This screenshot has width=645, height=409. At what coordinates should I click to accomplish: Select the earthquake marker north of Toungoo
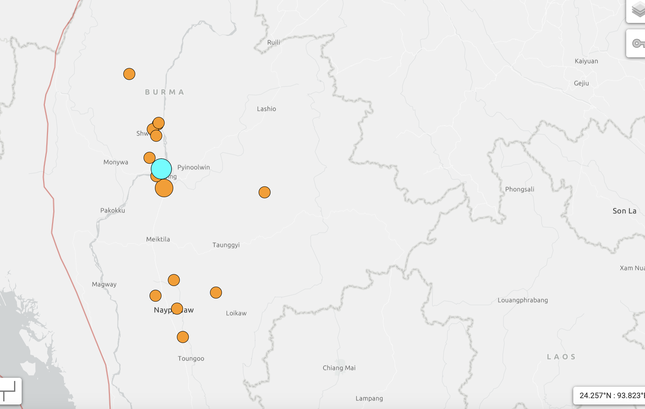pyautogui.click(x=182, y=337)
